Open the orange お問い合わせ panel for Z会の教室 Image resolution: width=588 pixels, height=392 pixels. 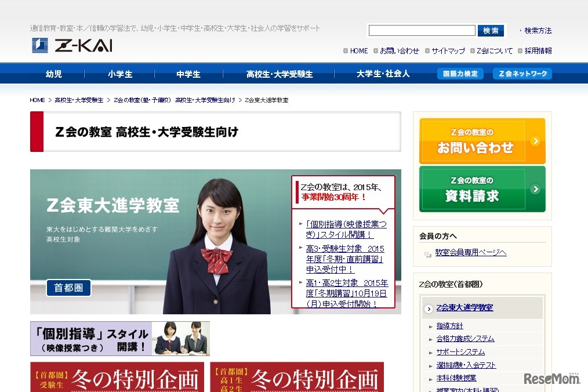coord(482,140)
